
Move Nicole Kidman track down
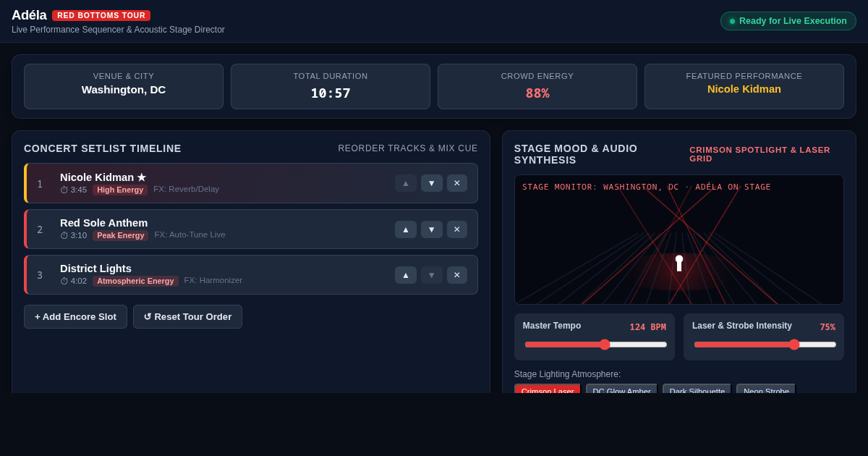(432, 183)
